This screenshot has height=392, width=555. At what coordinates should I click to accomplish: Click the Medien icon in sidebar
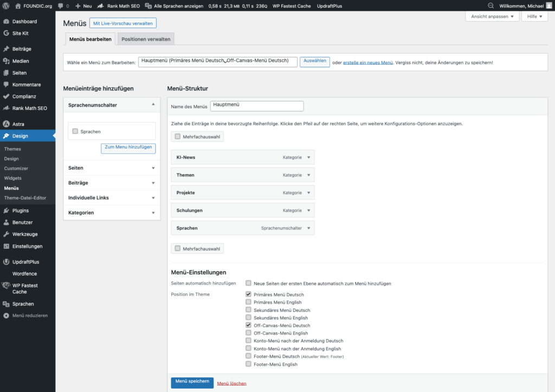(x=6, y=61)
